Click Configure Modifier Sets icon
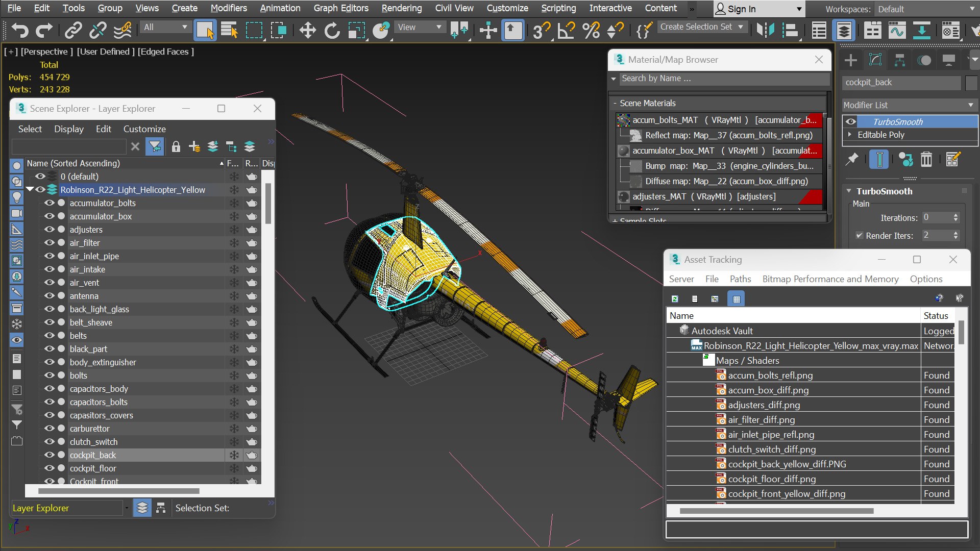 click(952, 159)
